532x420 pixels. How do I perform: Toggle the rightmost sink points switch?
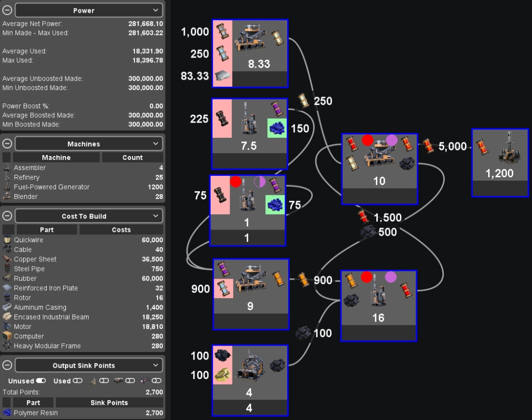157,381
